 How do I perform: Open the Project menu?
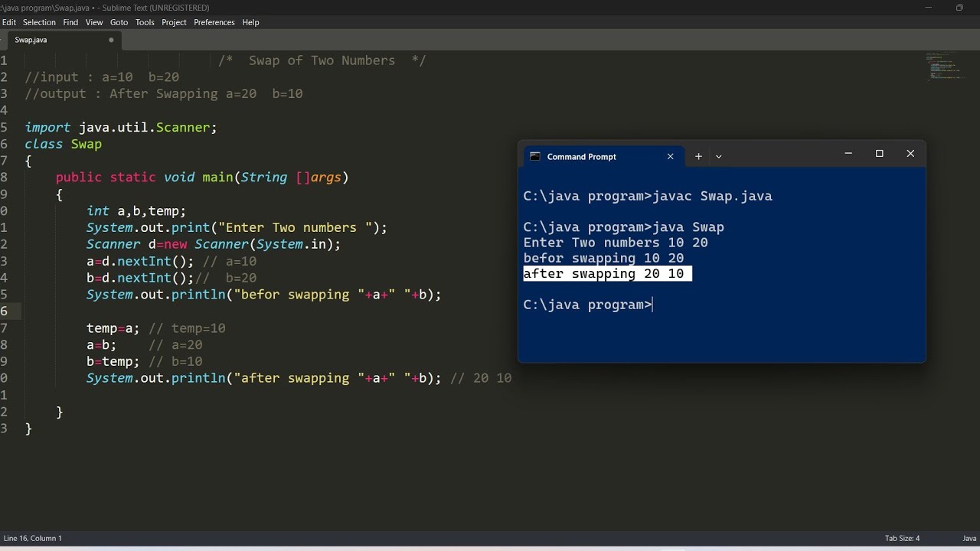pos(174,22)
